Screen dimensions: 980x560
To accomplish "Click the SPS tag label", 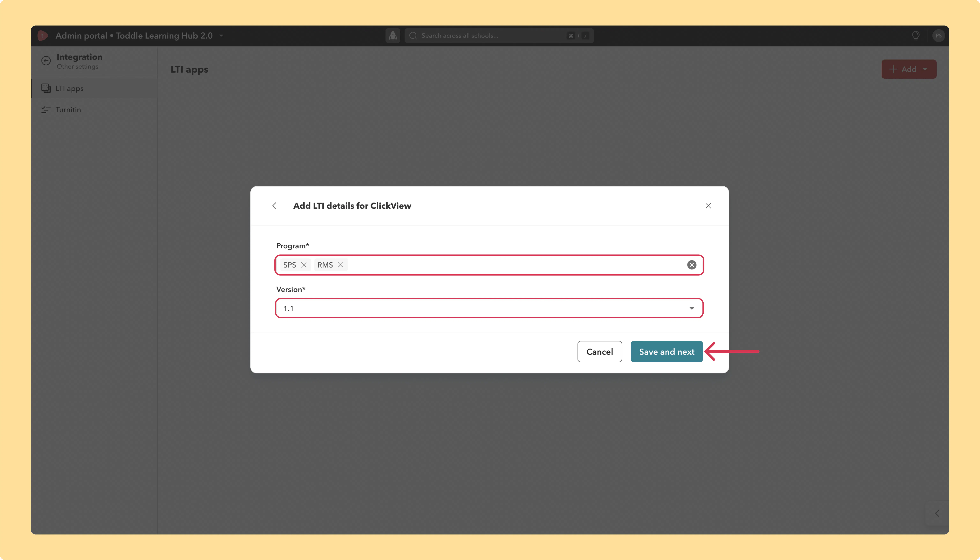I will 290,265.
